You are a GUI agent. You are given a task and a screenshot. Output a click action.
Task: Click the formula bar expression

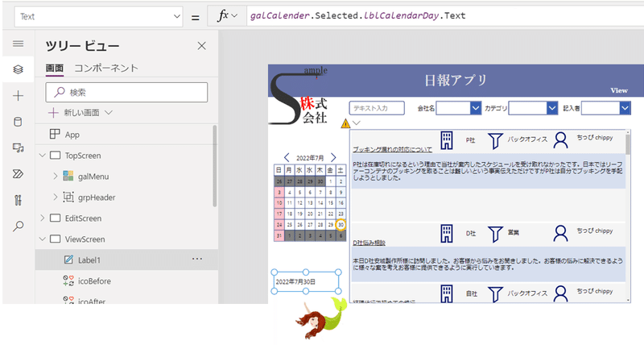(357, 15)
